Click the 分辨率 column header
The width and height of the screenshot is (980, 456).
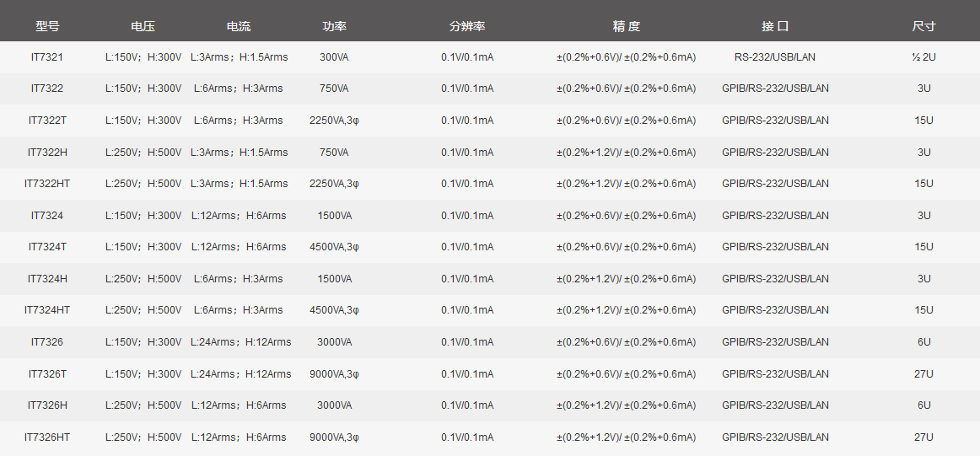click(x=467, y=26)
